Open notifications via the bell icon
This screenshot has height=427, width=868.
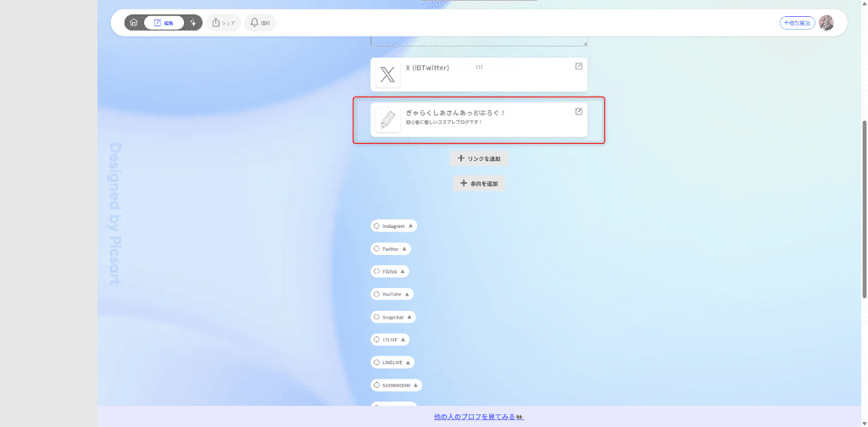(x=259, y=23)
